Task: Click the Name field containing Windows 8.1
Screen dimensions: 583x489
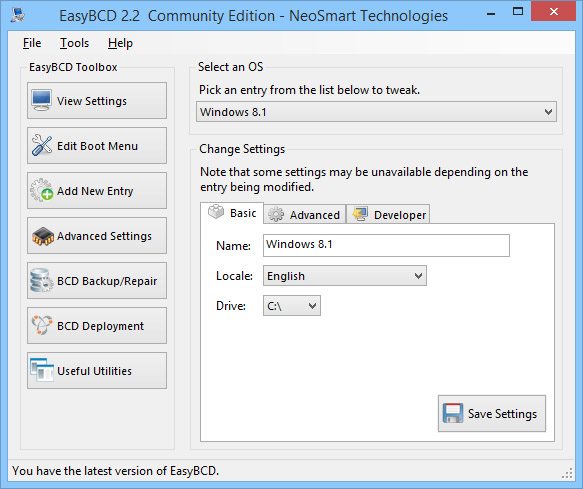Action: click(386, 245)
